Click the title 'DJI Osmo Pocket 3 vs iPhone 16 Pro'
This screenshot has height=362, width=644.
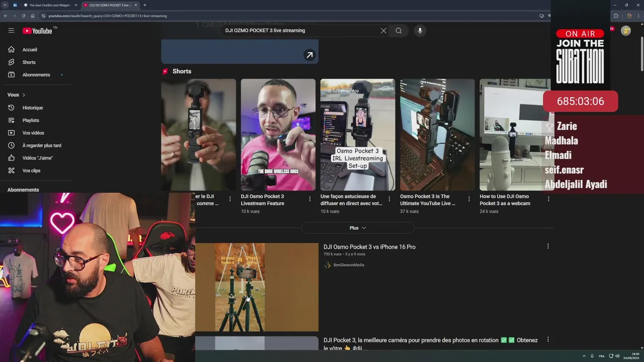[x=369, y=247]
